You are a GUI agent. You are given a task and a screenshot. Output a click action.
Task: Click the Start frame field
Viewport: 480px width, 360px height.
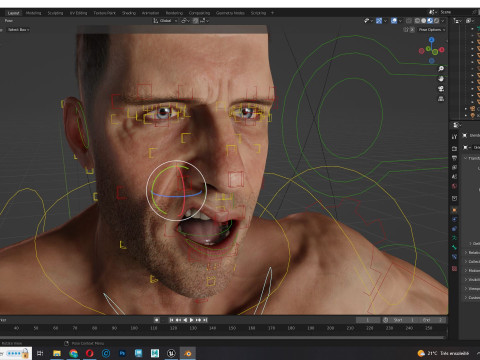403,320
